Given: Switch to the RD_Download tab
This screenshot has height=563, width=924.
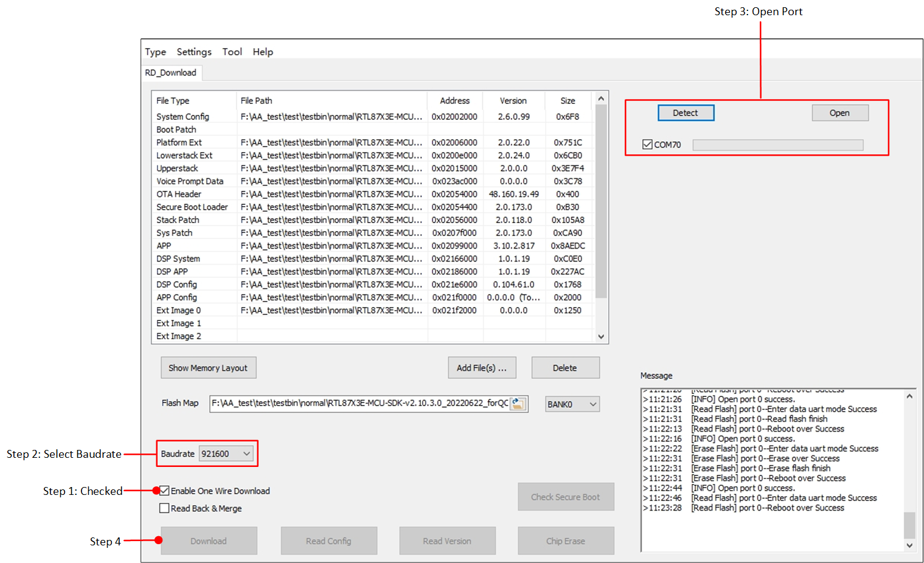Looking at the screenshot, I should 171,73.
